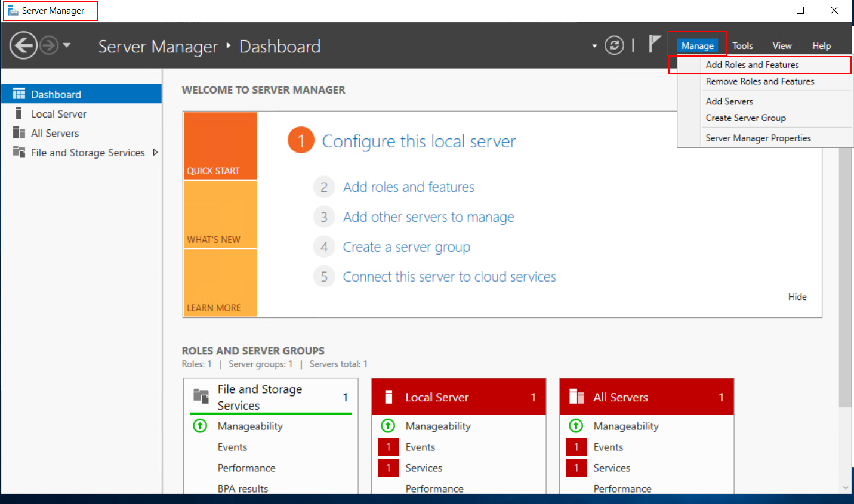Hide the welcome tile
Screen dimensions: 854x504
point(797,297)
